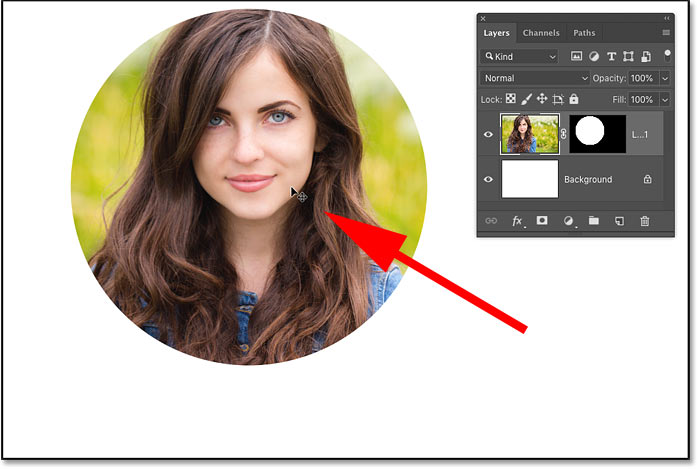Open the Normal blend mode dropdown

click(535, 78)
